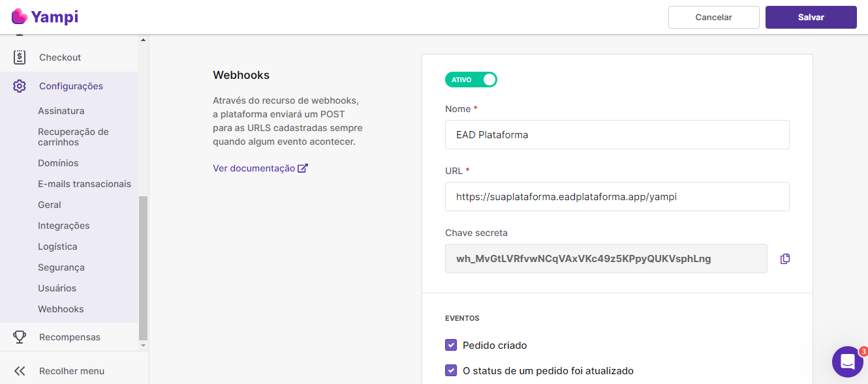Image resolution: width=868 pixels, height=384 pixels.
Task: Select Logística menu item
Action: tap(57, 246)
